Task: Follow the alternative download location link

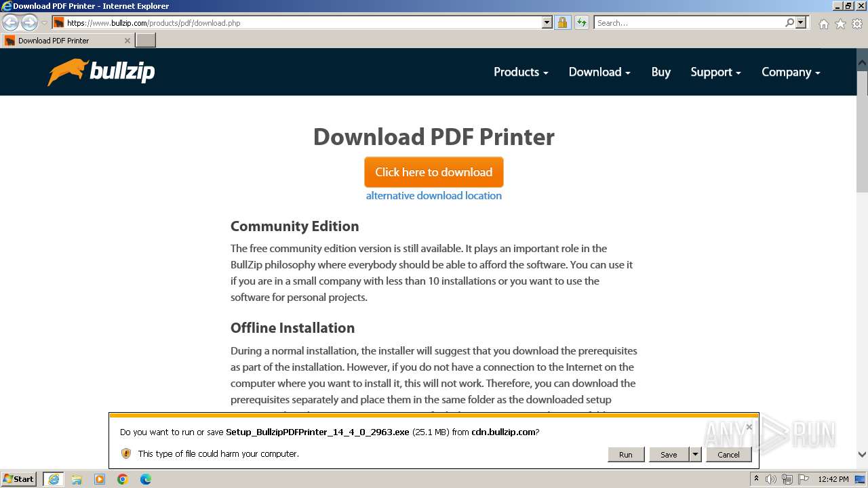Action: click(x=434, y=196)
